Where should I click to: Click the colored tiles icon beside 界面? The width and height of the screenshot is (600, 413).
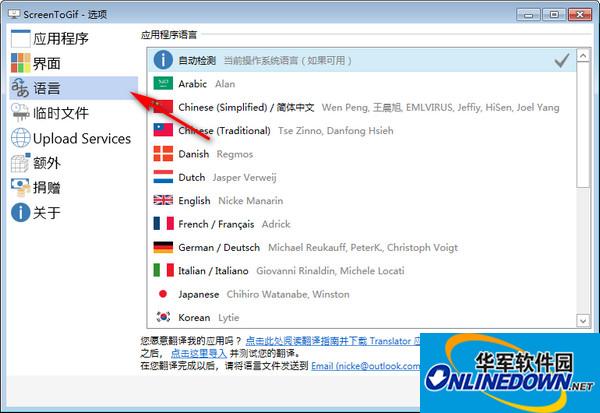point(21,63)
